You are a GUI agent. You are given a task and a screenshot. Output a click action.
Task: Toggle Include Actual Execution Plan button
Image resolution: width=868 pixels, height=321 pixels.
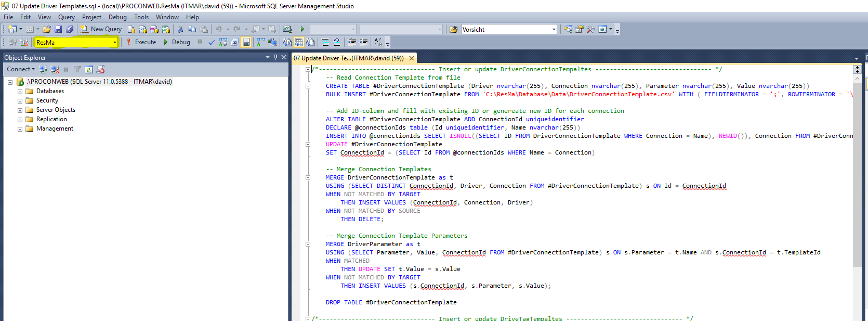(x=260, y=43)
